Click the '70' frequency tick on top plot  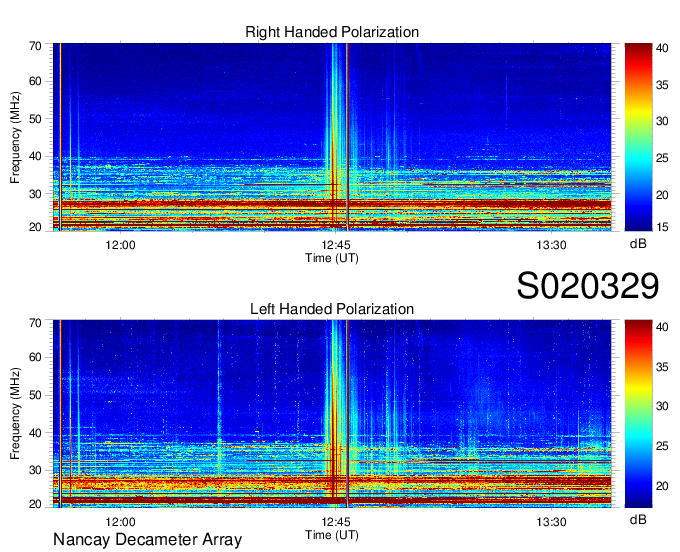(35, 46)
